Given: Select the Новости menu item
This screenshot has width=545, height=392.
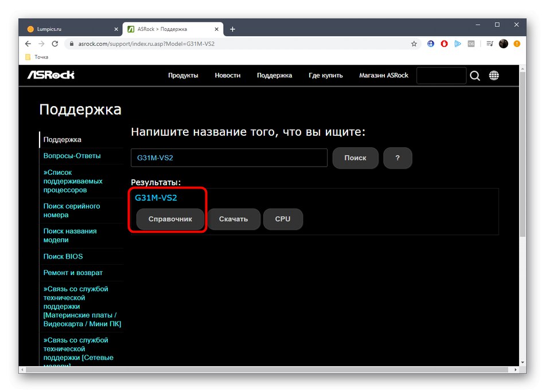Looking at the screenshot, I should [x=227, y=75].
